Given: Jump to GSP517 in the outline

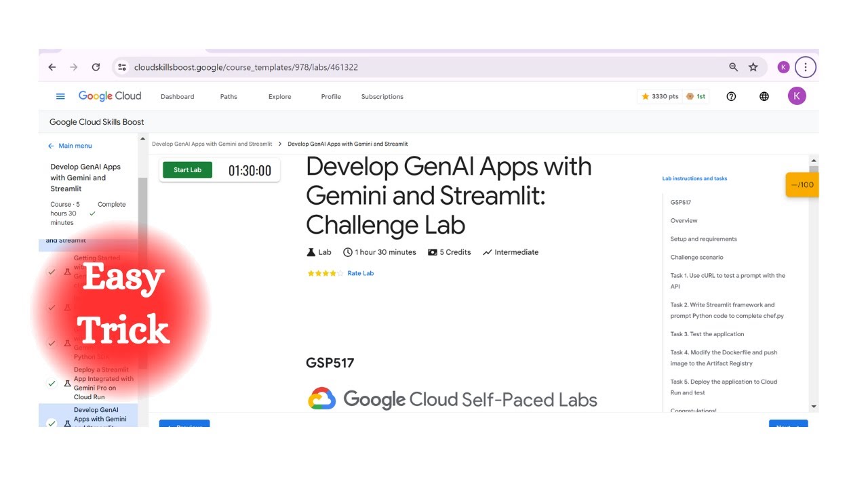Looking at the screenshot, I should pos(681,202).
